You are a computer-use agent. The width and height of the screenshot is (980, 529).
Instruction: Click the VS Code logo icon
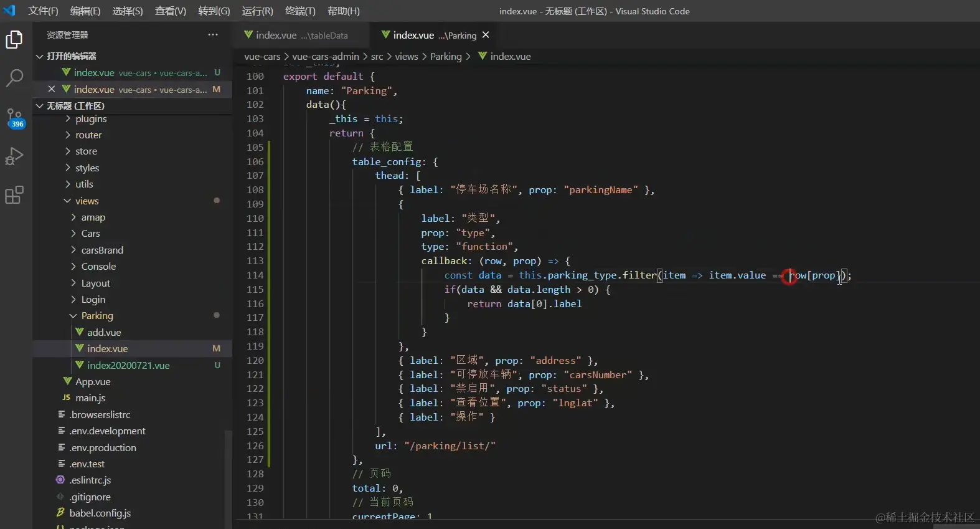(x=9, y=11)
